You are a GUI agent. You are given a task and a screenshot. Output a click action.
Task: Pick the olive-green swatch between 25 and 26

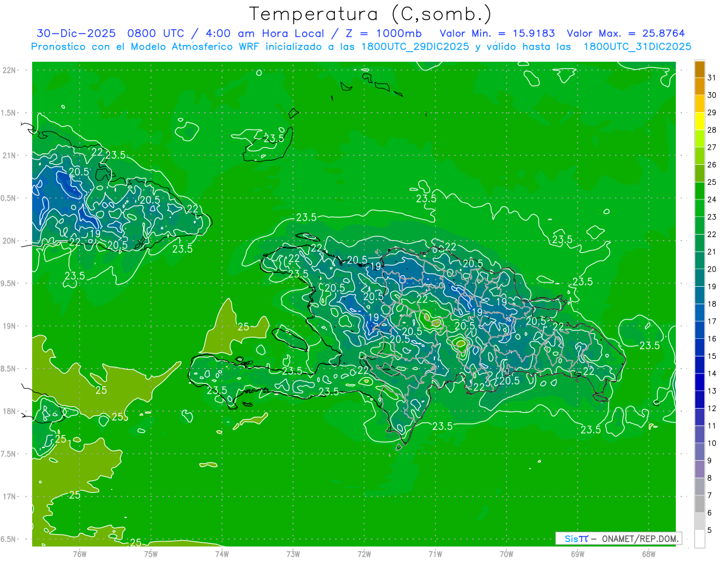(x=699, y=173)
